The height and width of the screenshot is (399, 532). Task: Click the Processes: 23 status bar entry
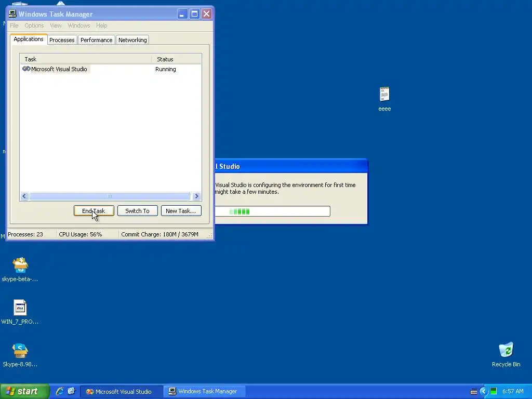25,234
